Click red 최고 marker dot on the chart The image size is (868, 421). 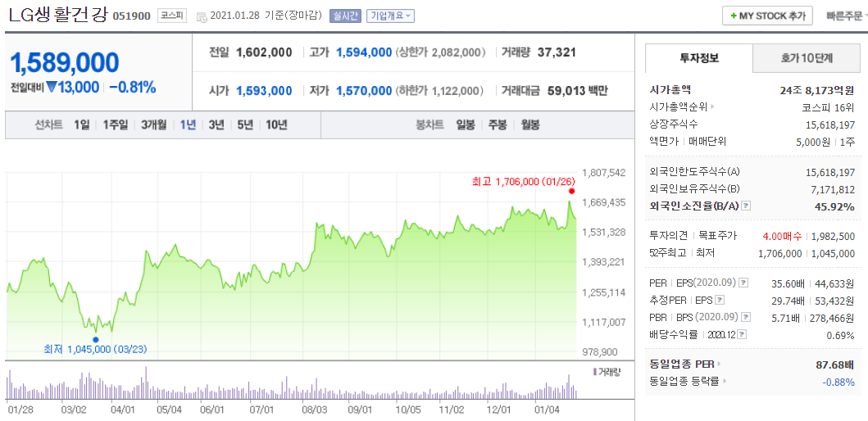[572, 191]
